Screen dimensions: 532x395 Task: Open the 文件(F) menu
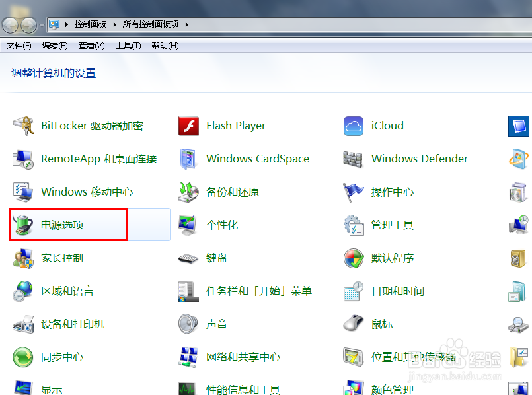tap(19, 46)
